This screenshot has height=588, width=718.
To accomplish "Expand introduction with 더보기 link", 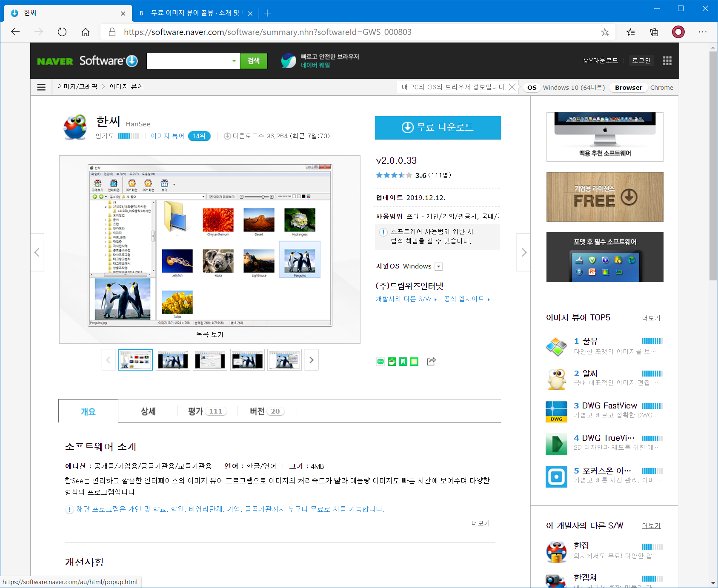I will coord(481,523).
